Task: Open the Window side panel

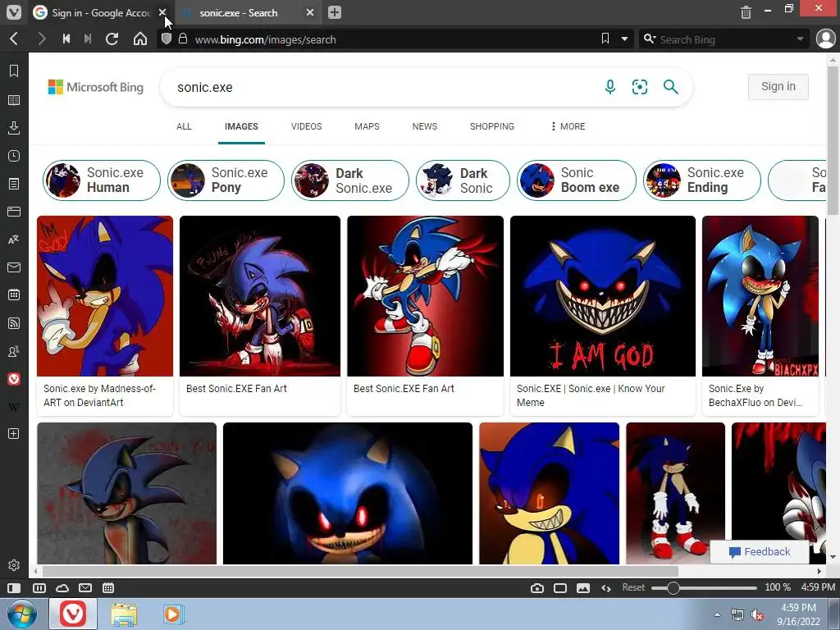Action: point(14,212)
